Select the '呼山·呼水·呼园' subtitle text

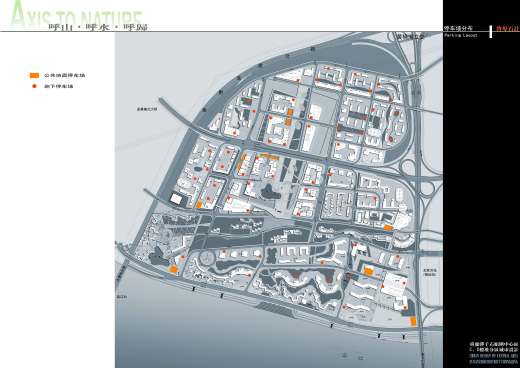[x=98, y=27]
